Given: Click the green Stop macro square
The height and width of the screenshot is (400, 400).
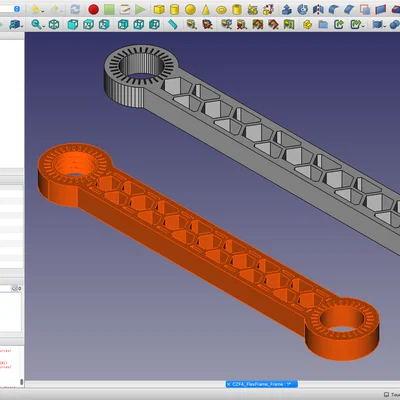Looking at the screenshot, I should point(109,9).
